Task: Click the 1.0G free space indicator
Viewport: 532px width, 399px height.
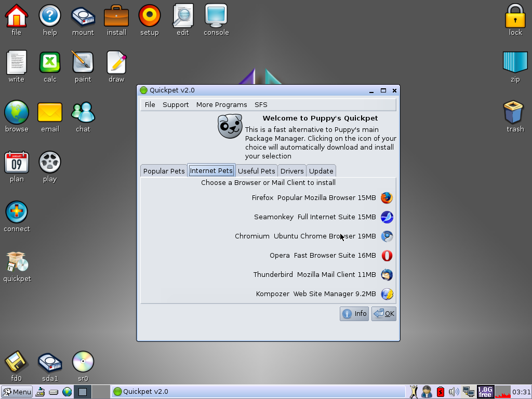Action: (485, 392)
